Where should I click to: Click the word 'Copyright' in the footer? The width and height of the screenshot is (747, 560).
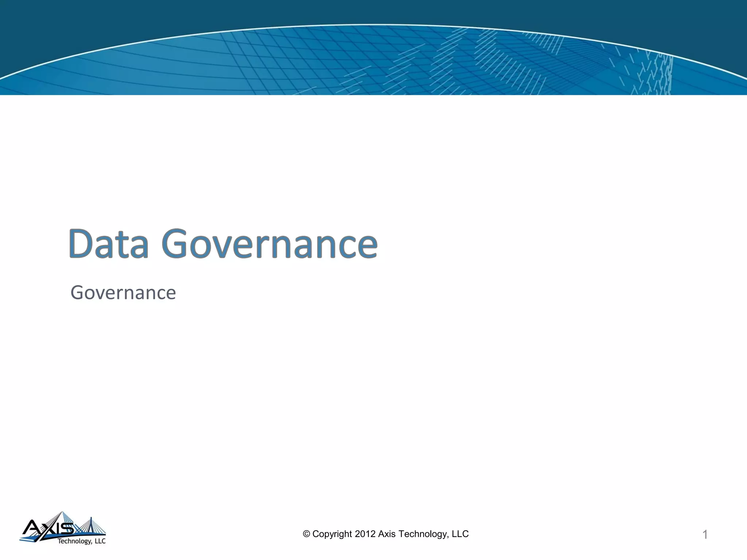point(332,534)
